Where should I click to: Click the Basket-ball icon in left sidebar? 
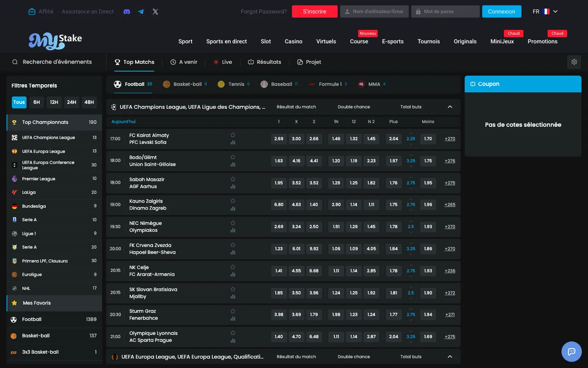[13, 336]
